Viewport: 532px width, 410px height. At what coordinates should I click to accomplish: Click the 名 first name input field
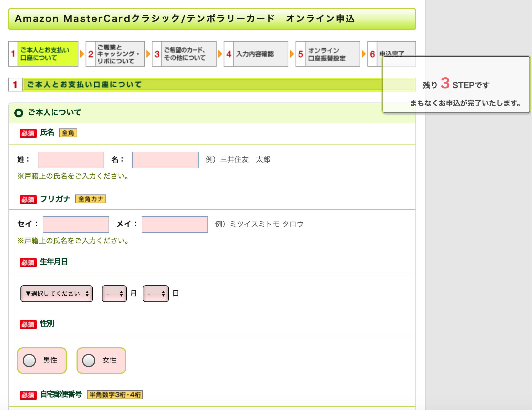pyautogui.click(x=165, y=160)
